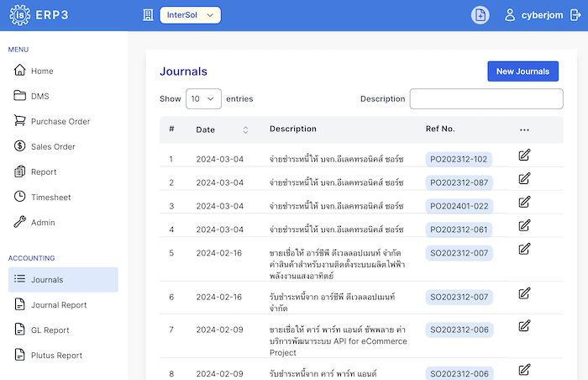Viewport: 588px width, 380px height.
Task: Click ref badge PO202312-102
Action: 459,159
